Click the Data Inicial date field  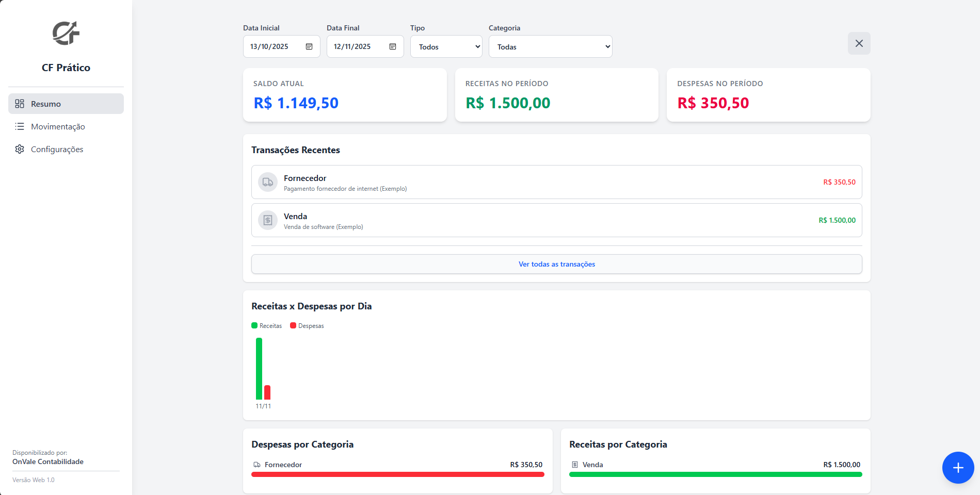tap(274, 46)
